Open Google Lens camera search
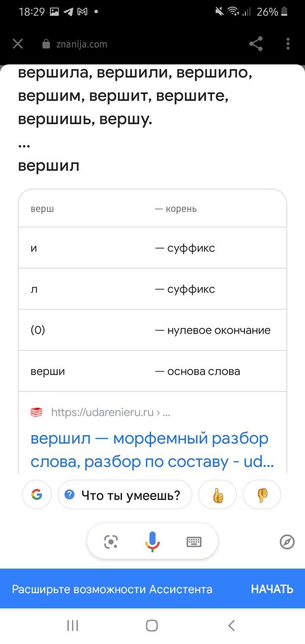The width and height of the screenshot is (305, 644). tap(111, 541)
